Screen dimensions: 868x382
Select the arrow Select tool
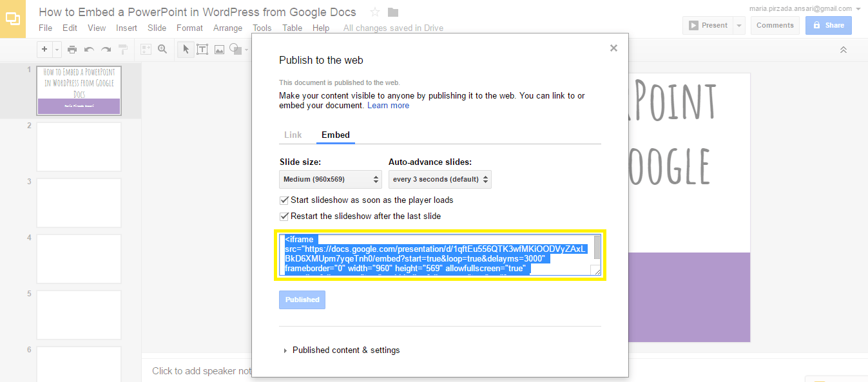(186, 49)
